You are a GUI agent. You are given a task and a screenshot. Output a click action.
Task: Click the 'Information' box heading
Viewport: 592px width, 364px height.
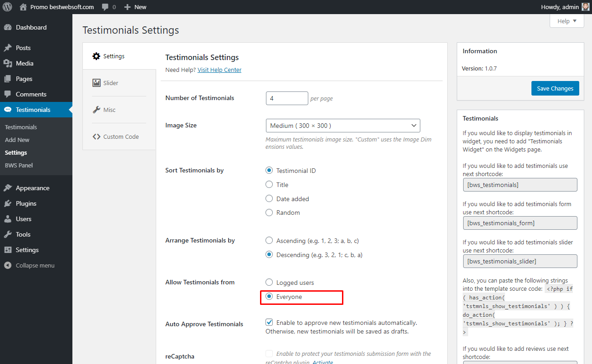click(480, 51)
